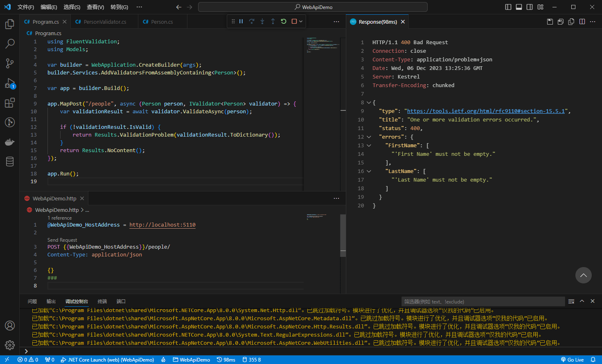
Task: Open the rfc9110 link in response
Action: (486, 111)
